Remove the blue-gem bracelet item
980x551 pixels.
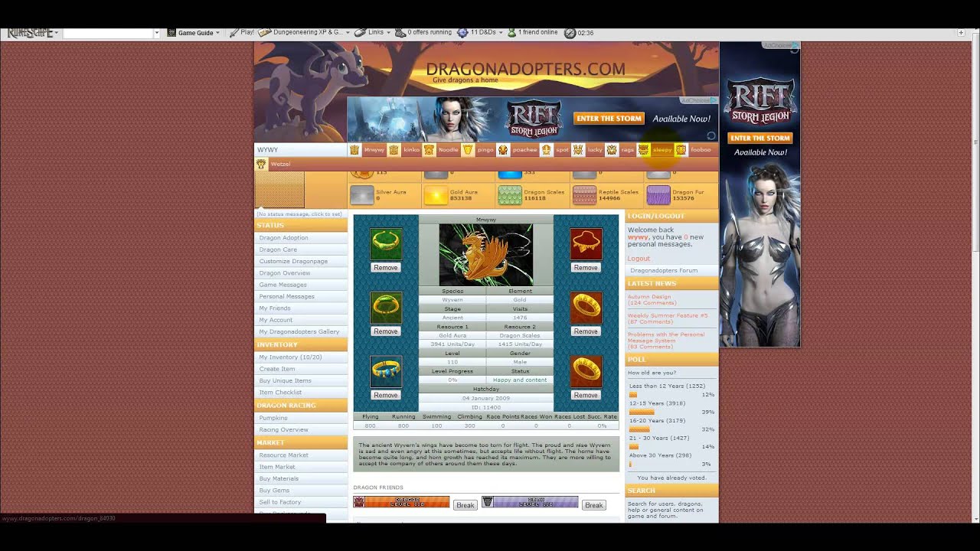point(386,395)
